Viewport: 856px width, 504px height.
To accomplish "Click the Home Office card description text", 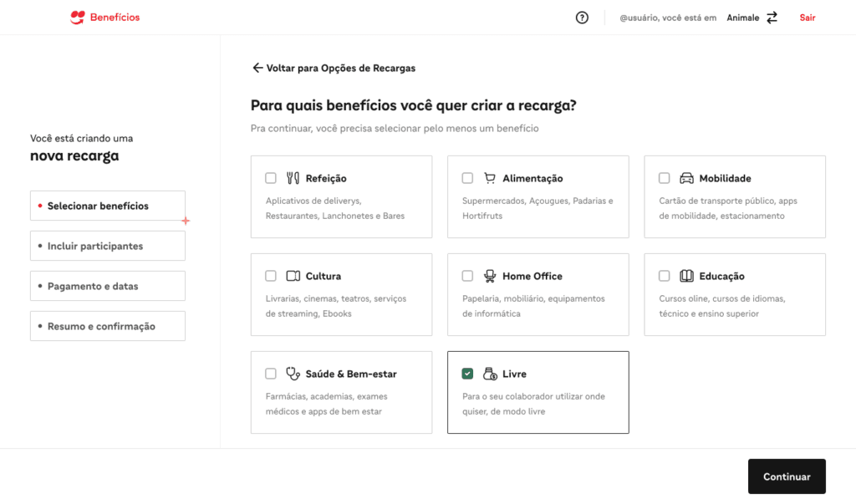I will (x=533, y=306).
